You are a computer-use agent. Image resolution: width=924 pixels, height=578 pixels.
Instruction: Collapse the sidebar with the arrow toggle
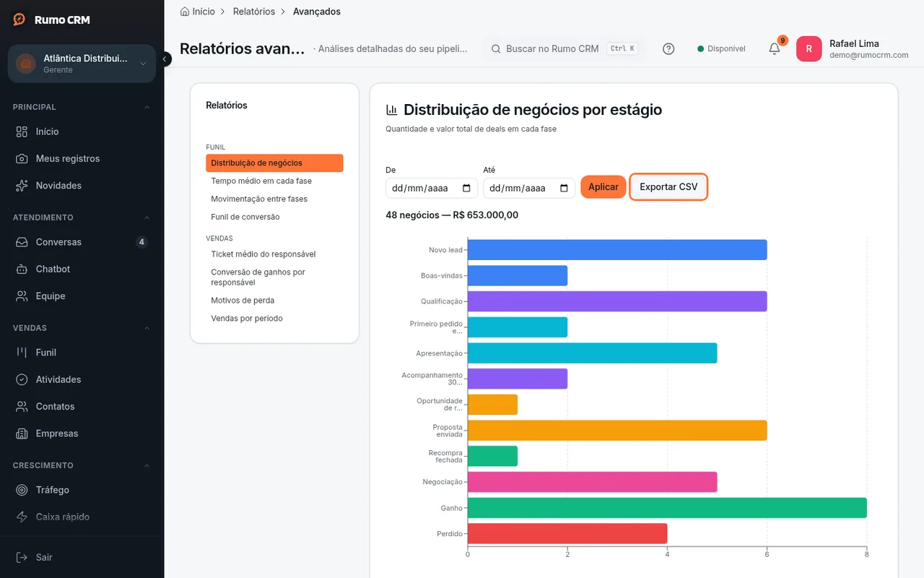pos(165,59)
